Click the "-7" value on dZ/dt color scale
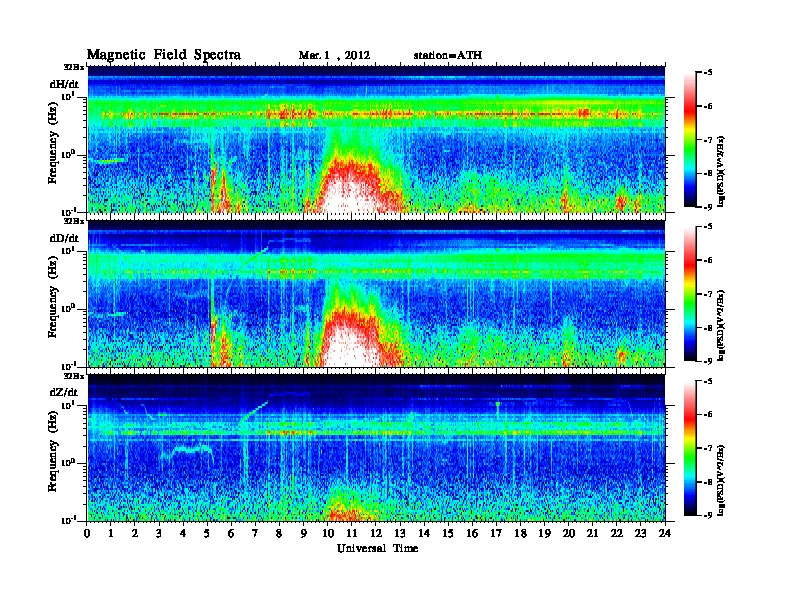The image size is (792, 612). [708, 448]
